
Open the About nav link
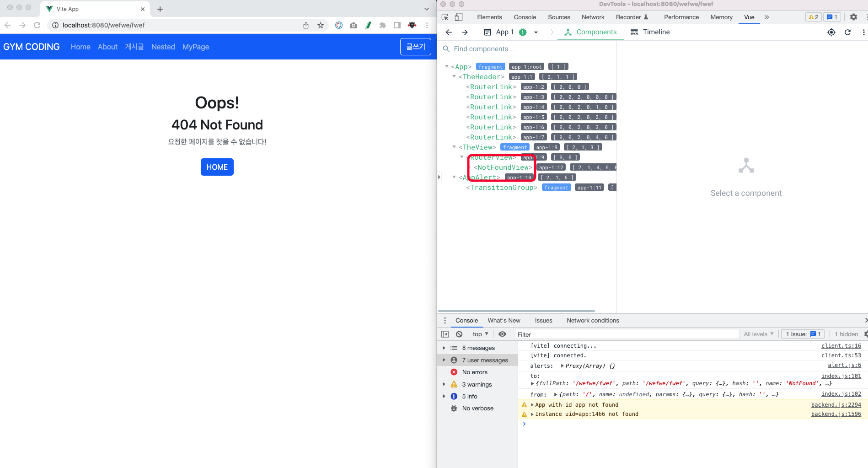point(107,47)
